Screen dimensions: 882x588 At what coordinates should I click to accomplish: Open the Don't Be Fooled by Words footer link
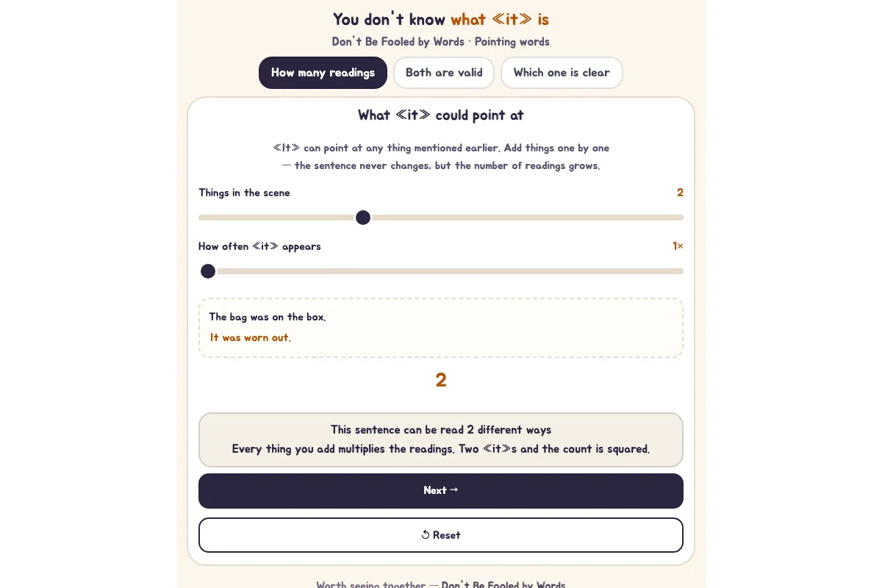tap(503, 585)
